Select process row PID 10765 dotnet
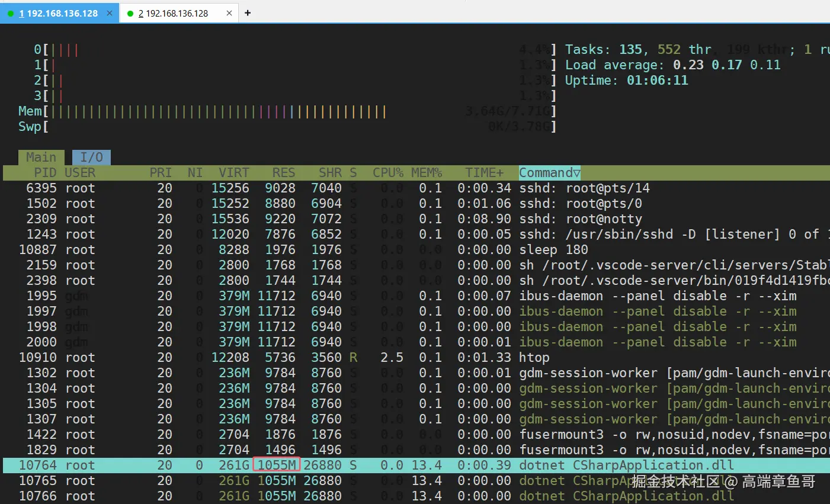The width and height of the screenshot is (830, 504). pos(416,481)
